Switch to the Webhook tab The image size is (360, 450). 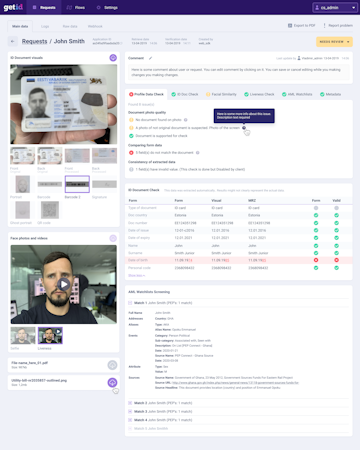click(x=95, y=26)
